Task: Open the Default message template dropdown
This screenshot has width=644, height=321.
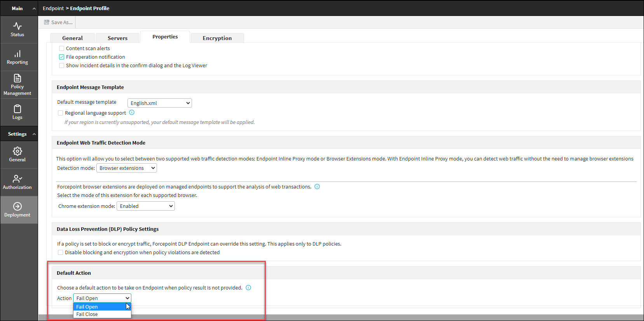Action: pyautogui.click(x=159, y=103)
